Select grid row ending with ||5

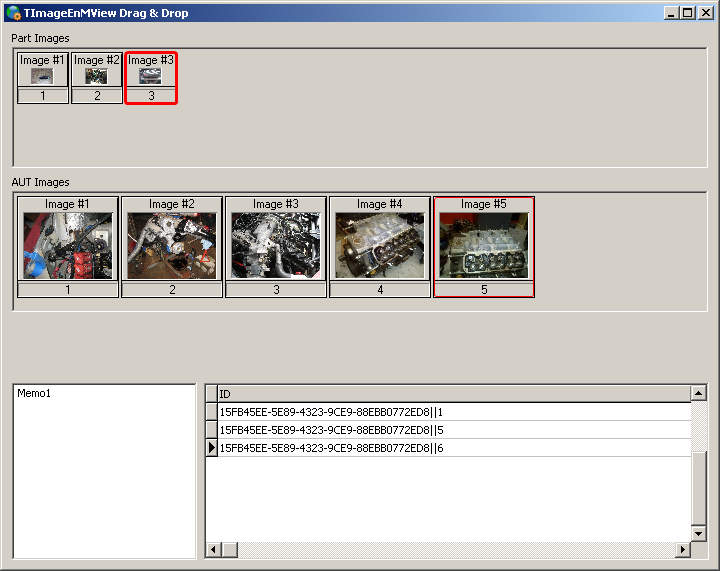click(x=454, y=430)
